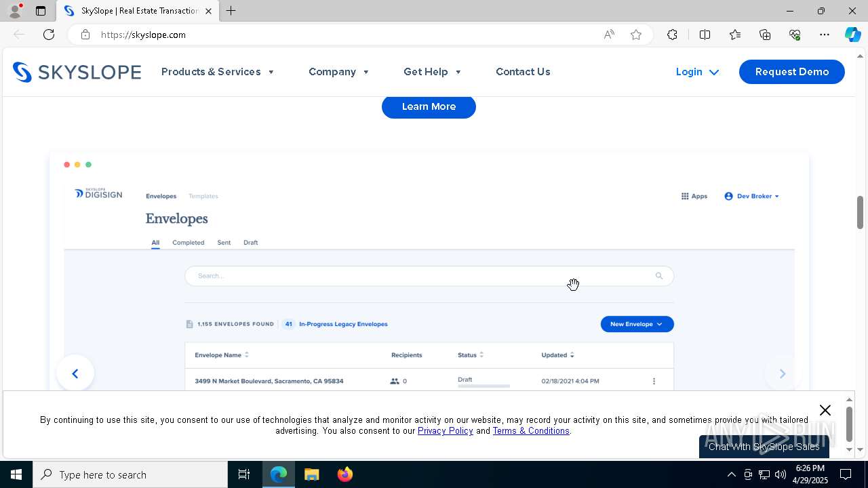
Task: Open the 3499 N Market Boulevard envelope
Action: [x=269, y=381]
